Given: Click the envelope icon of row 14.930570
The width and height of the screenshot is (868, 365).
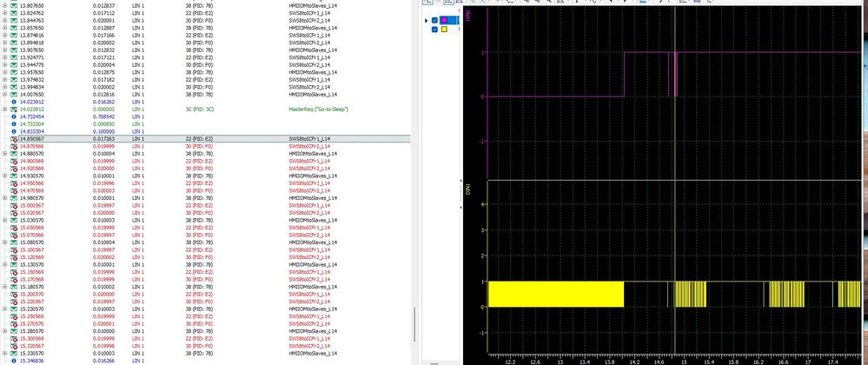Looking at the screenshot, I should click(x=13, y=176).
